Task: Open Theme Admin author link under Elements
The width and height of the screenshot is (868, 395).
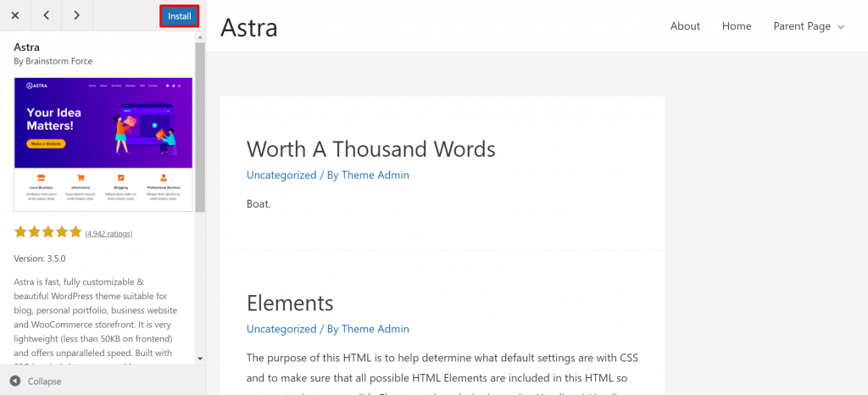Action: click(376, 329)
